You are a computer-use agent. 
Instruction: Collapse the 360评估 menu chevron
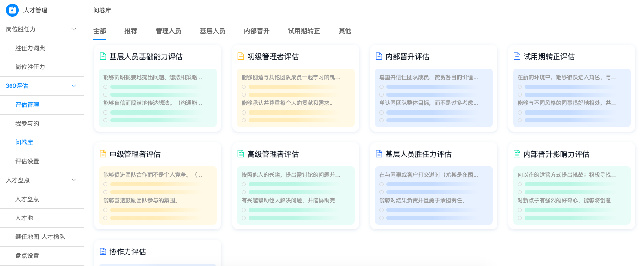[73, 86]
